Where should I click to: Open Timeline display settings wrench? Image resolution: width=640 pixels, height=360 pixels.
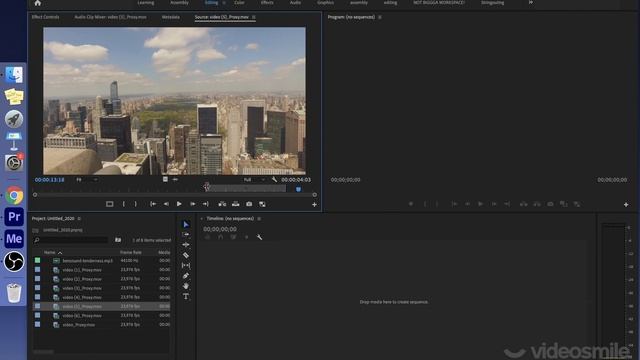pos(259,237)
